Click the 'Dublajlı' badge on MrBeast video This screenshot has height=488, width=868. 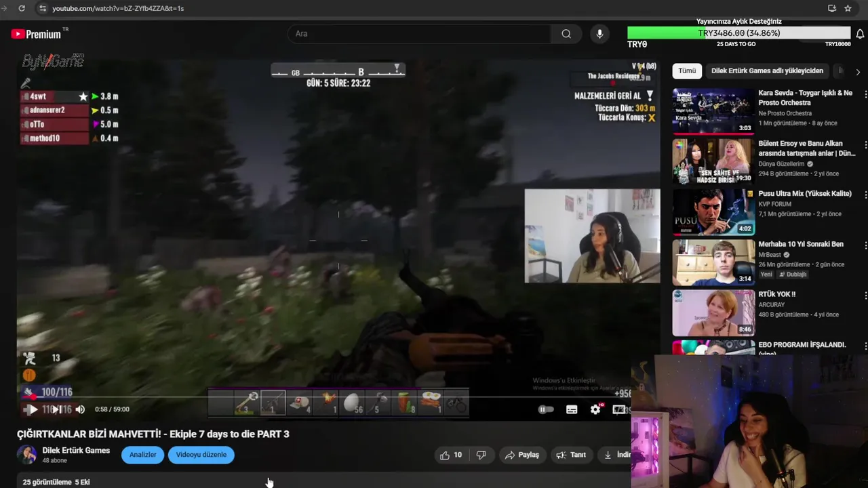pos(793,274)
